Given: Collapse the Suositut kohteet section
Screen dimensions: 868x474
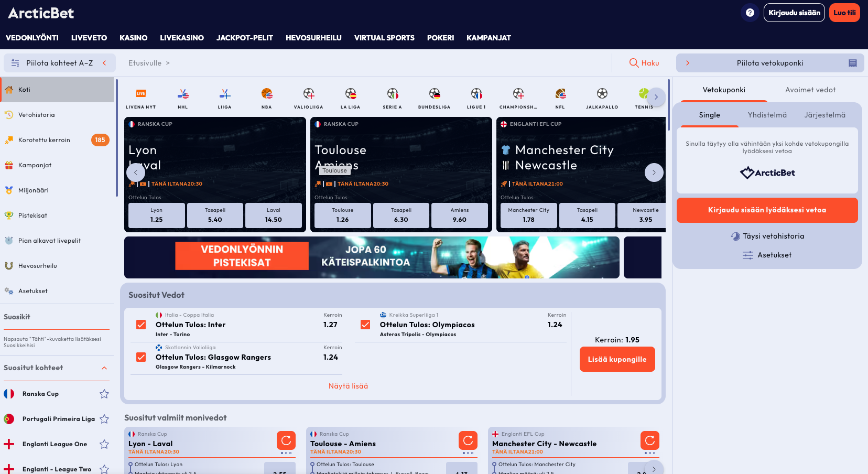Looking at the screenshot, I should click(x=104, y=368).
